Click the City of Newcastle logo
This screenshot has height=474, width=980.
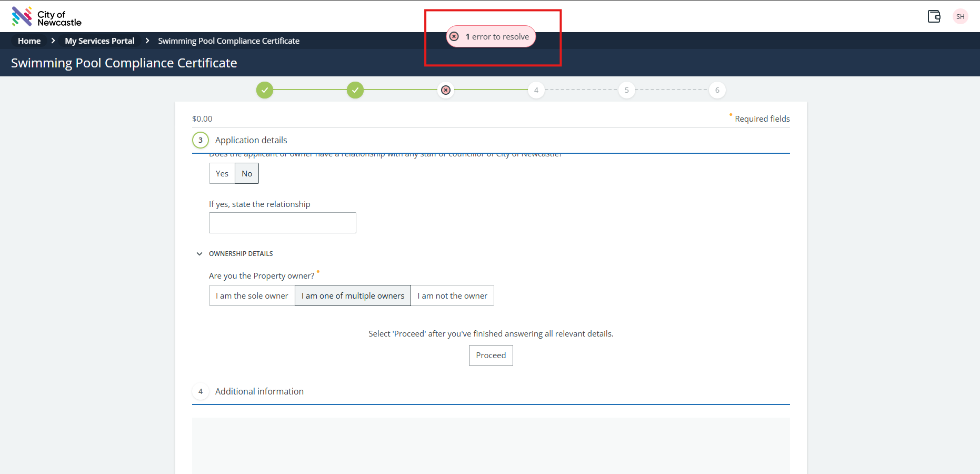pyautogui.click(x=46, y=17)
